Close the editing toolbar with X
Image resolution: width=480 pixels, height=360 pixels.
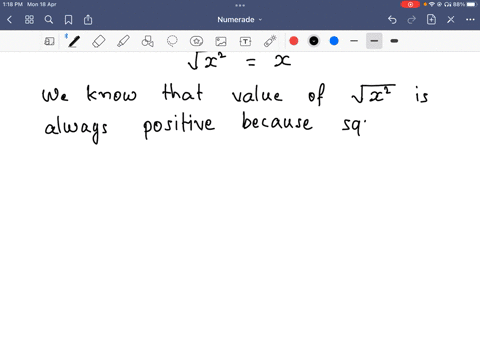pos(451,20)
